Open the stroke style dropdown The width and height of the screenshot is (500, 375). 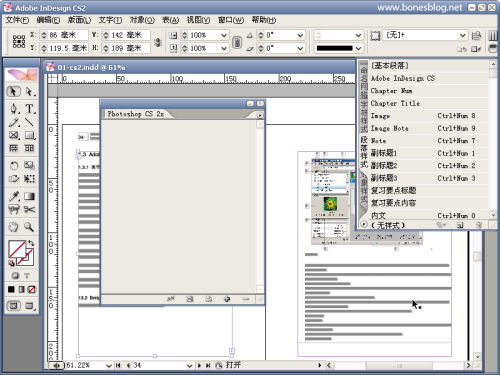tap(358, 49)
